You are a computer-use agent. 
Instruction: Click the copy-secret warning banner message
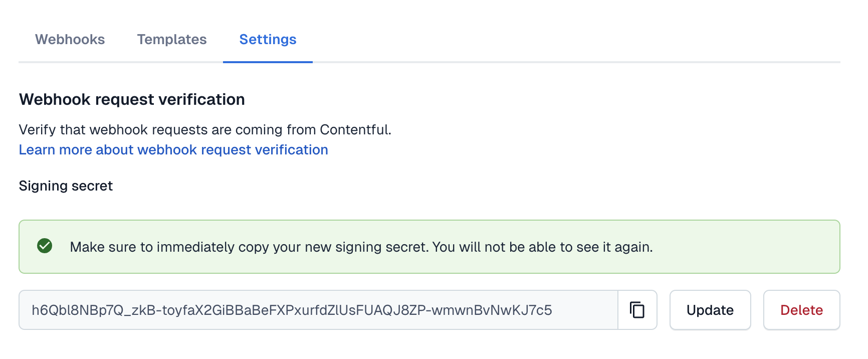[x=361, y=247]
